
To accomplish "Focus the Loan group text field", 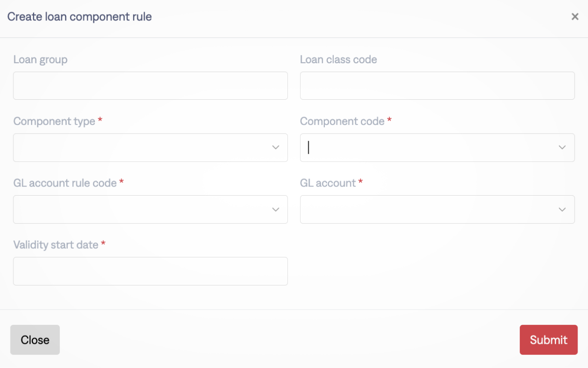I will click(x=150, y=86).
